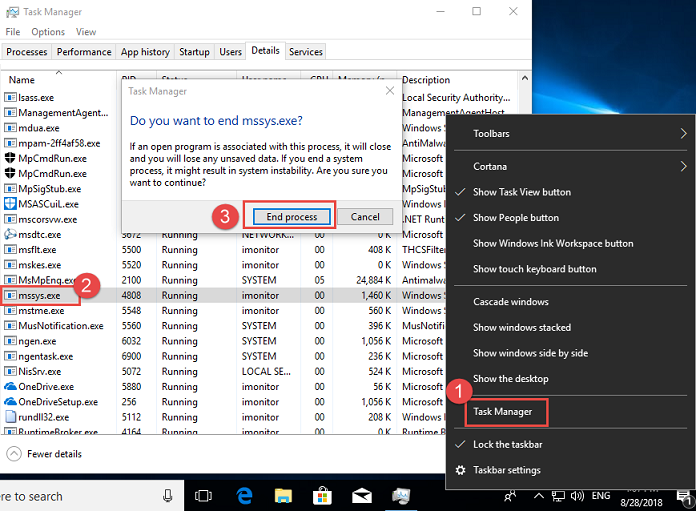Click the shield icon of first MpCmdRun.exe

(10, 158)
